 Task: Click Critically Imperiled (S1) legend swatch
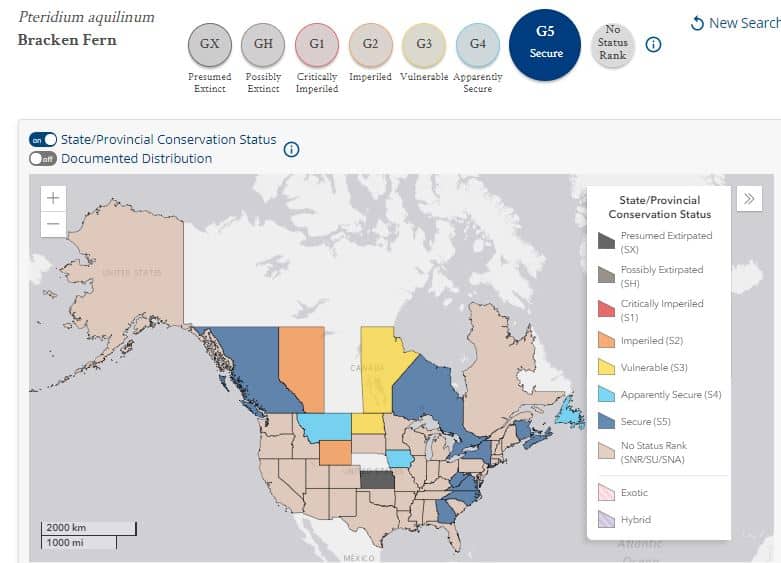coord(606,308)
